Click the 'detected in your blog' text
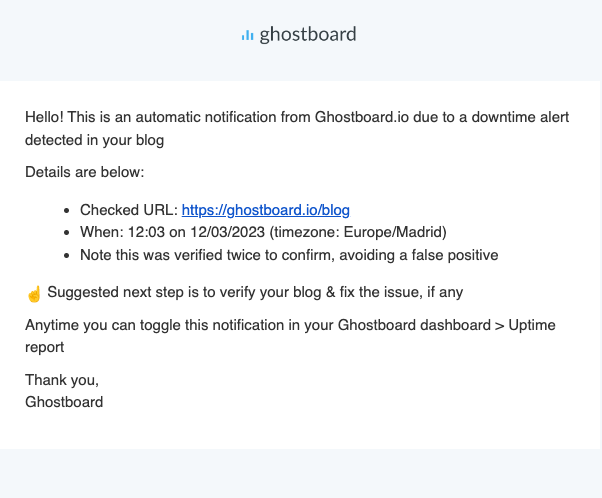The image size is (602, 498). [94, 140]
